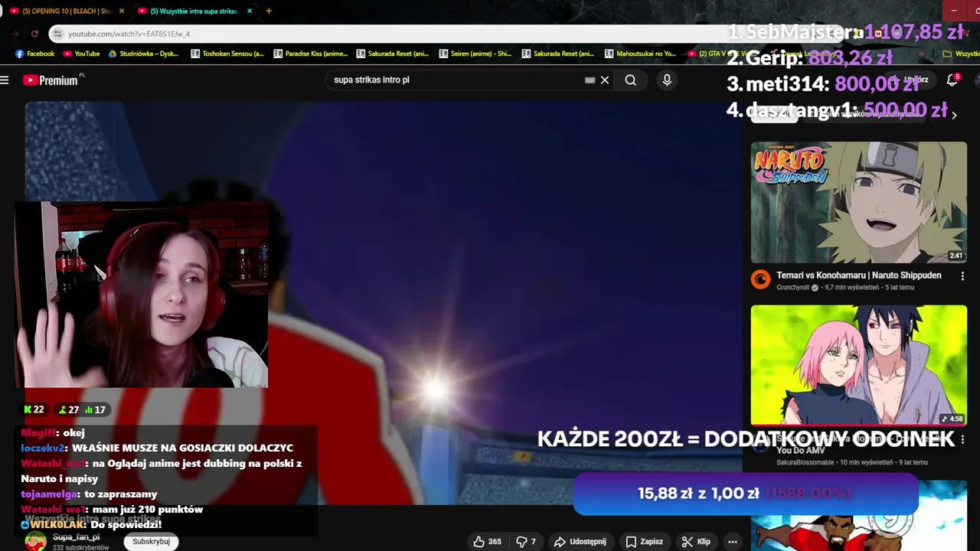Close the Wszystkie intra supa strikas tab
Screen dimensions: 980x551
pos(250,11)
